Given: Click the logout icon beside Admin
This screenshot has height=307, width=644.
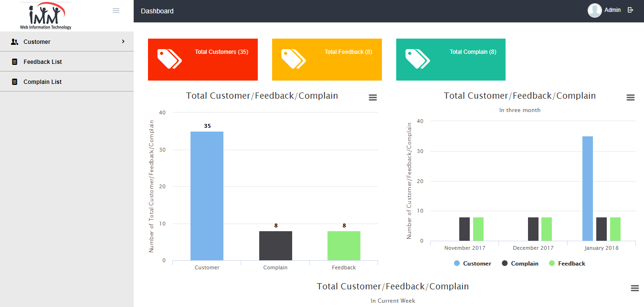Looking at the screenshot, I should click(630, 10).
